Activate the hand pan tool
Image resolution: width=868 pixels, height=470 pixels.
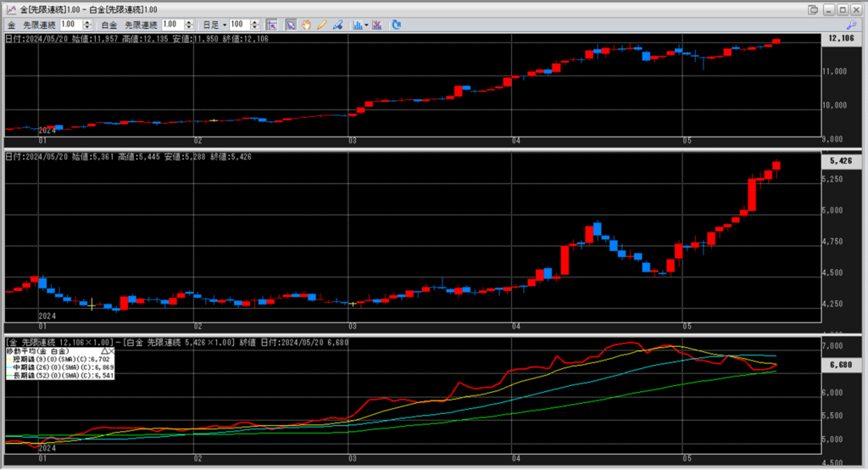305,25
